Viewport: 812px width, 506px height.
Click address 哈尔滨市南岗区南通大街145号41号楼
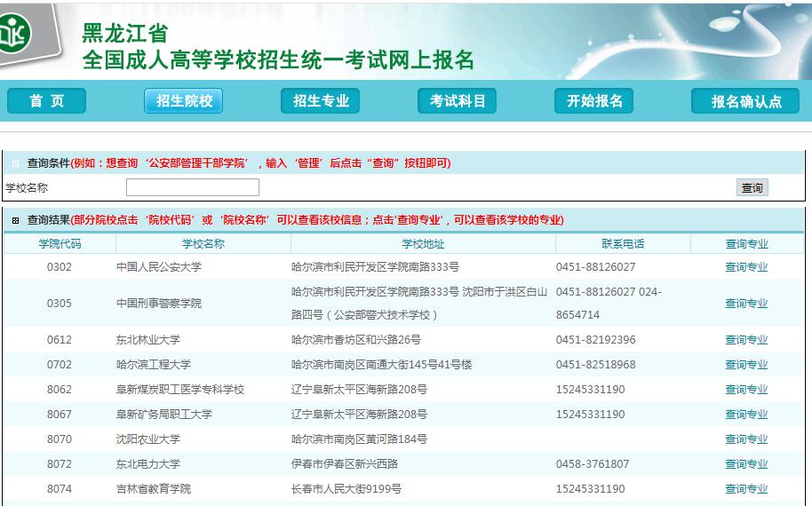pos(382,365)
